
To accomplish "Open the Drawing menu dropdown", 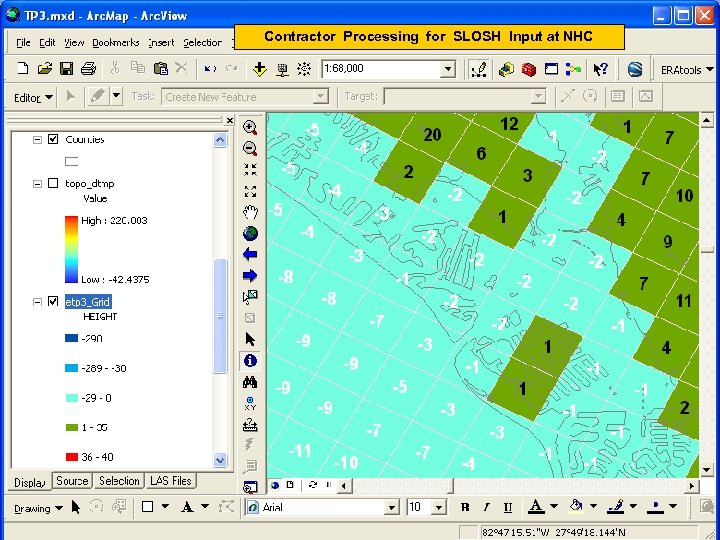I will [39, 508].
